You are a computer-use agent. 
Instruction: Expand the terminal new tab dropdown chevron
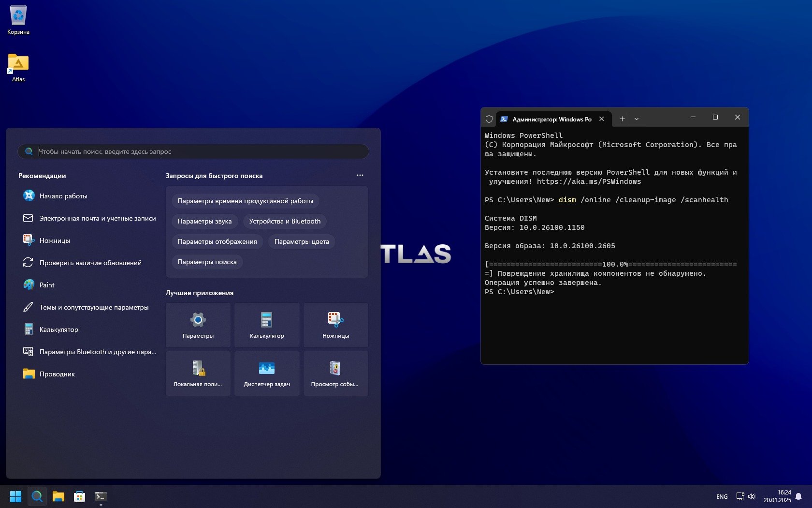(x=637, y=119)
